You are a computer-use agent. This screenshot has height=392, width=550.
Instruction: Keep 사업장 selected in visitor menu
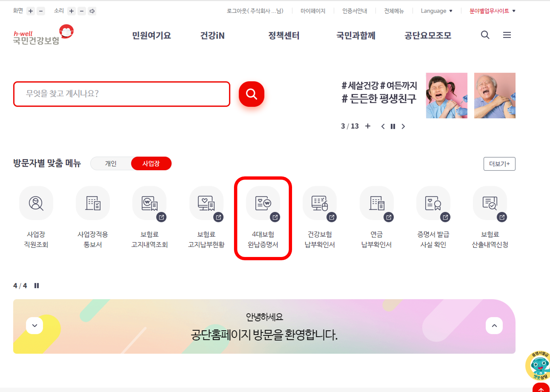(x=151, y=163)
